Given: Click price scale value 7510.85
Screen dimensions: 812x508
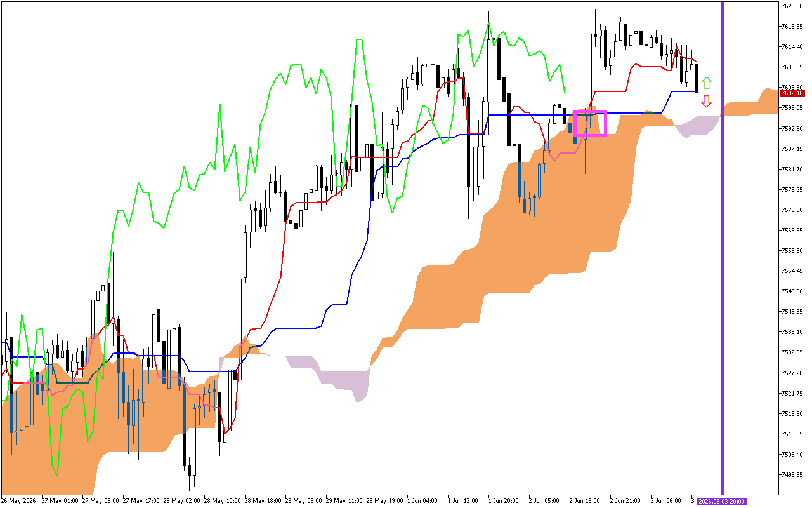Looking at the screenshot, I should pos(792,434).
